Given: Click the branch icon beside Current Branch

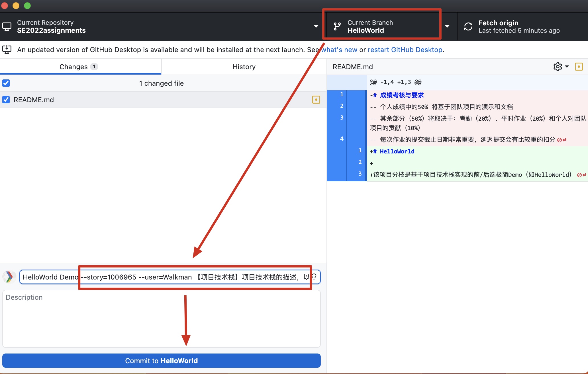Looking at the screenshot, I should pos(337,26).
